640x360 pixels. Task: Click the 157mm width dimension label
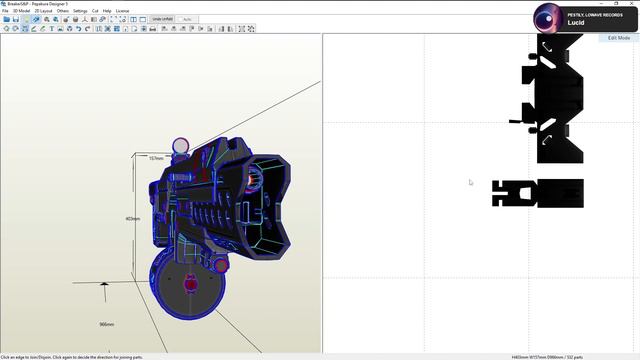click(x=156, y=158)
